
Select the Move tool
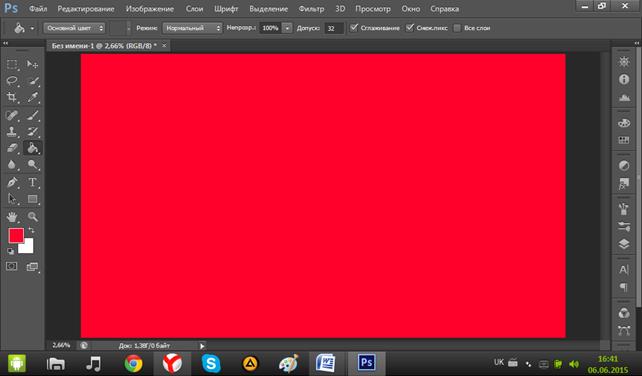pos(32,64)
